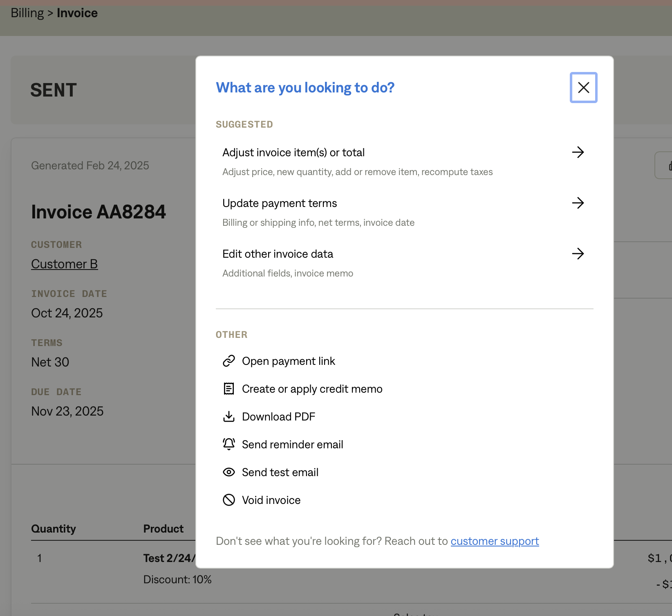The image size is (672, 616).
Task: Click the bell icon for reminder email
Action: coord(228,444)
